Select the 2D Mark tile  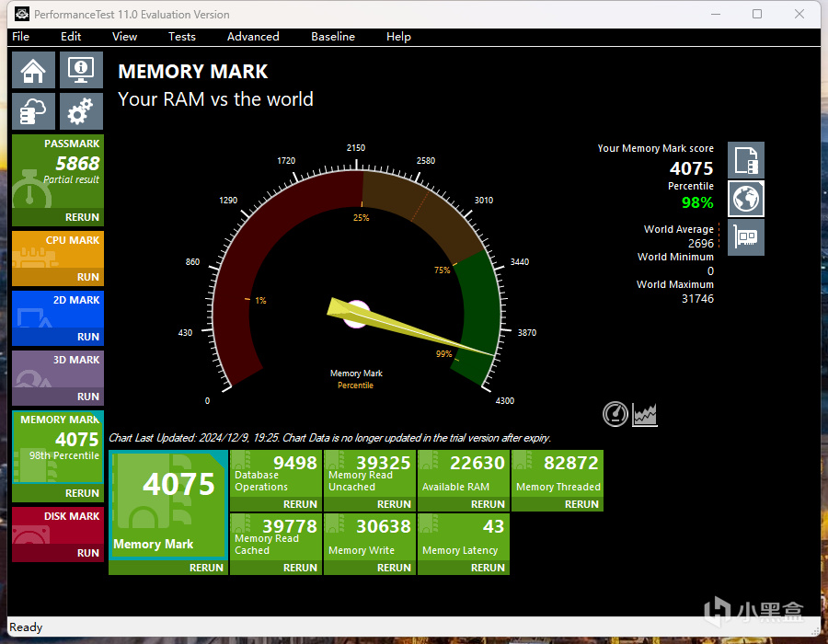[58, 309]
